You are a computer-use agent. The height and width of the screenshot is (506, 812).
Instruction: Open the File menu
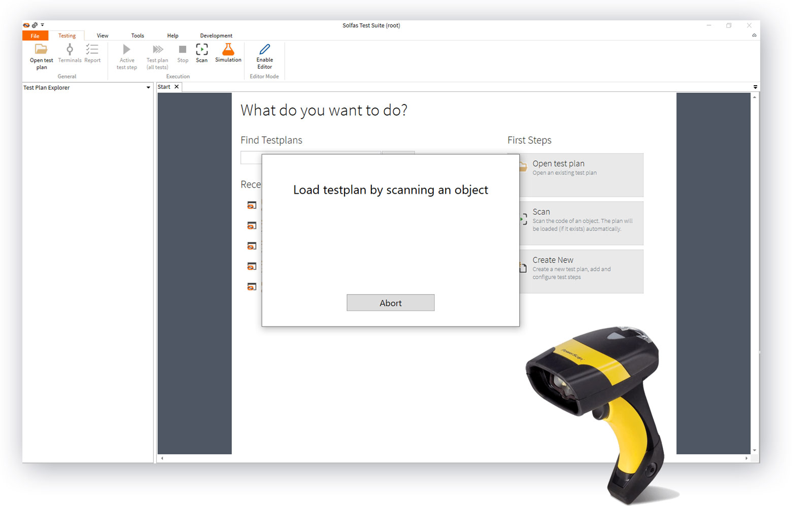(x=35, y=36)
